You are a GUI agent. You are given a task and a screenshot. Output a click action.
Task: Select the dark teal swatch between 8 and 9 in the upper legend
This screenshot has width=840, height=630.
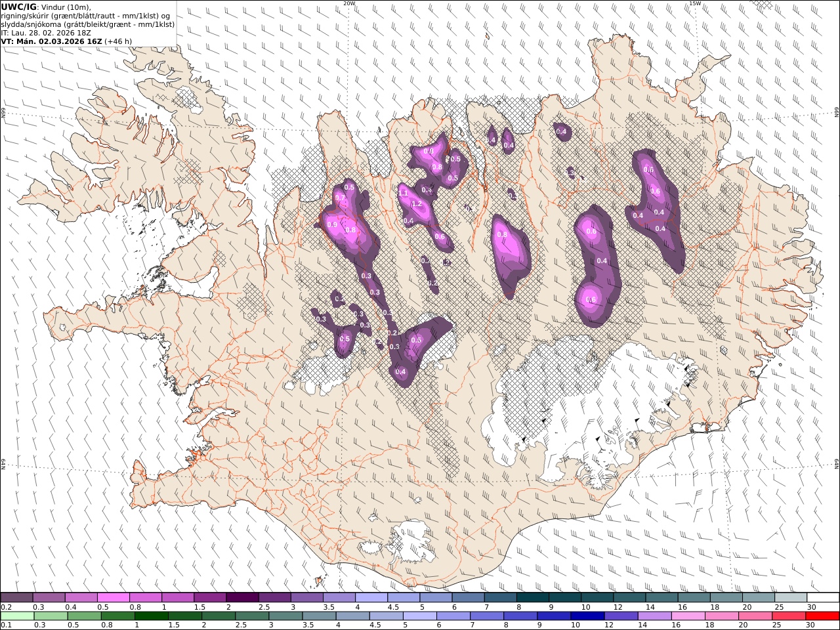[x=533, y=598]
